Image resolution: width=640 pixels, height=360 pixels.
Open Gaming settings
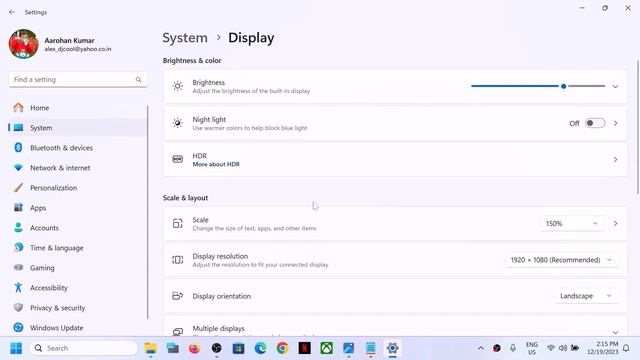78,268
